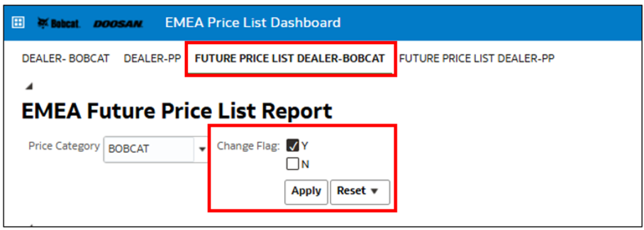Screen dimensions: 644x230
Task: Check the Y Change Flag checkbox
Action: 292,146
